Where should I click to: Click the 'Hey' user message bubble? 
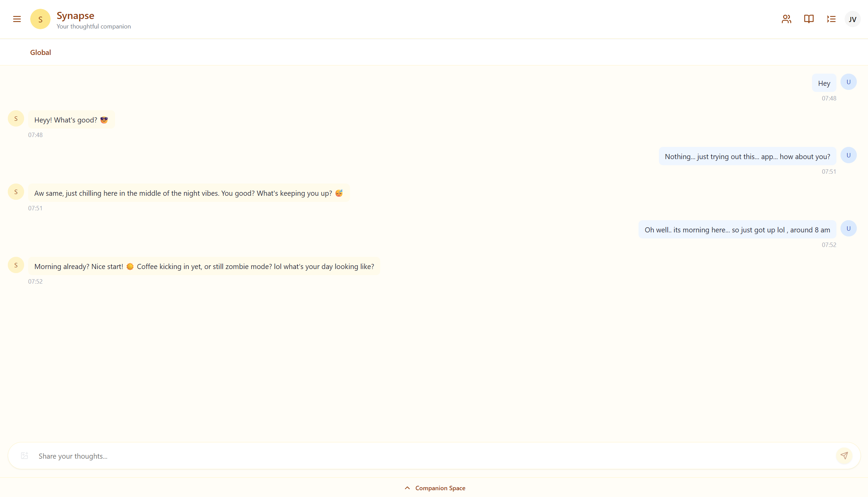(x=824, y=83)
